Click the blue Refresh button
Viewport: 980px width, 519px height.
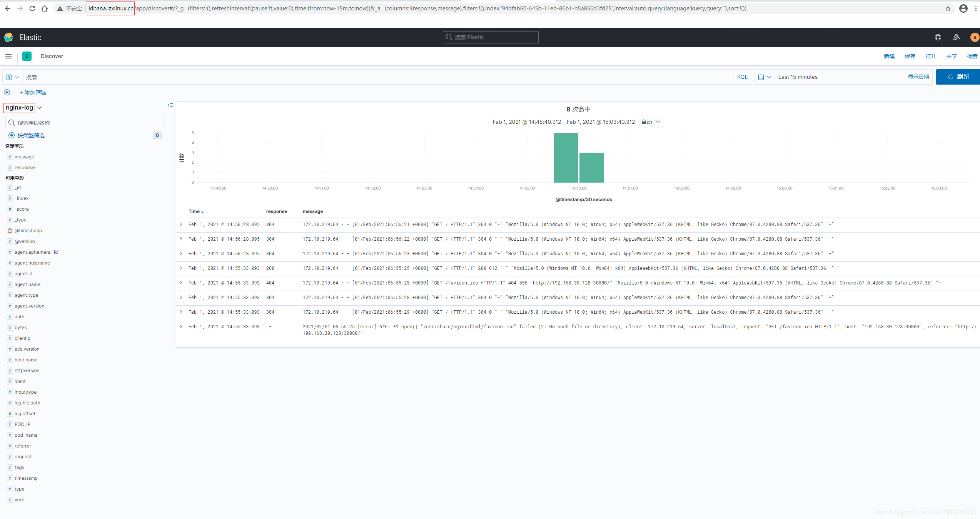pyautogui.click(x=958, y=77)
